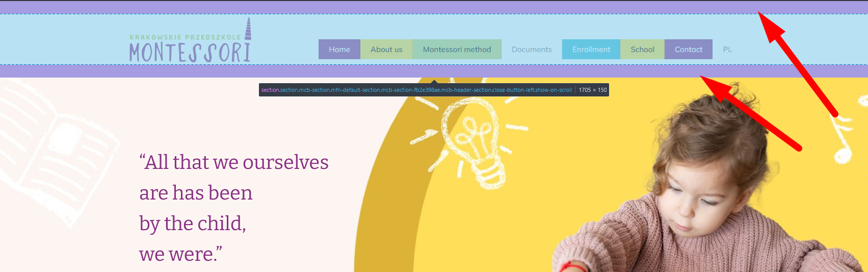Open the Documents link
Screen dimensions: 868x272
[x=532, y=50]
